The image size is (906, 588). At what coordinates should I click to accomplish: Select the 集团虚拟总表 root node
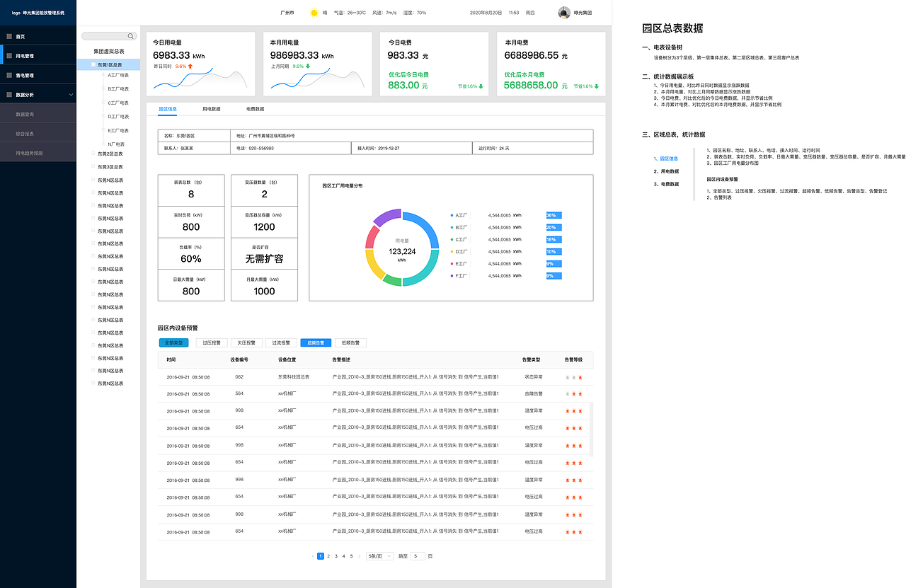point(109,51)
